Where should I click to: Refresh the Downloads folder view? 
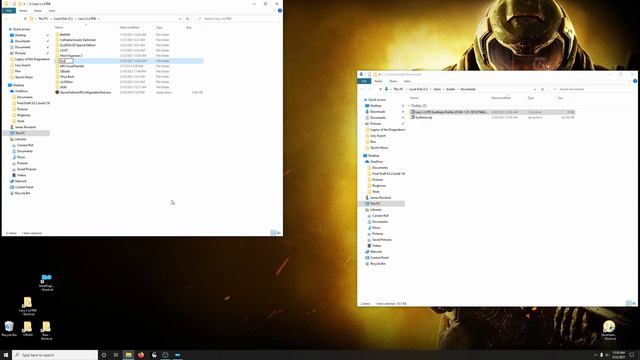(542, 89)
